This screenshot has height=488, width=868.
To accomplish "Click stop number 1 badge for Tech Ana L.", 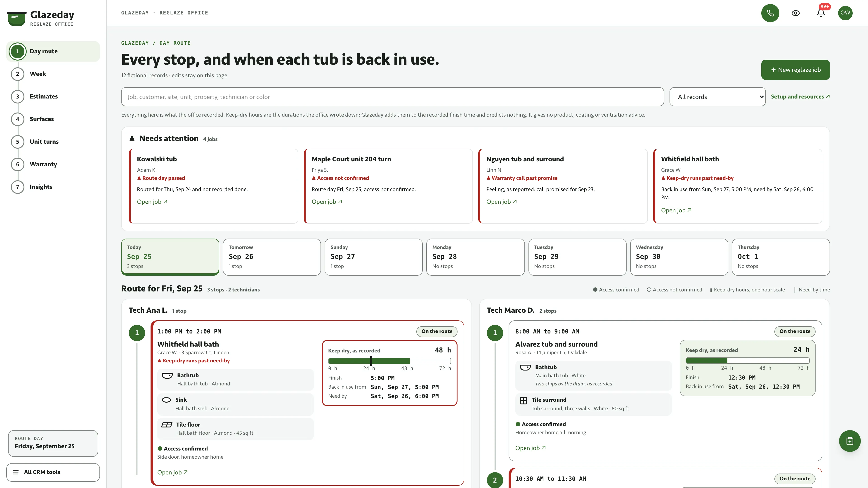I will (137, 333).
